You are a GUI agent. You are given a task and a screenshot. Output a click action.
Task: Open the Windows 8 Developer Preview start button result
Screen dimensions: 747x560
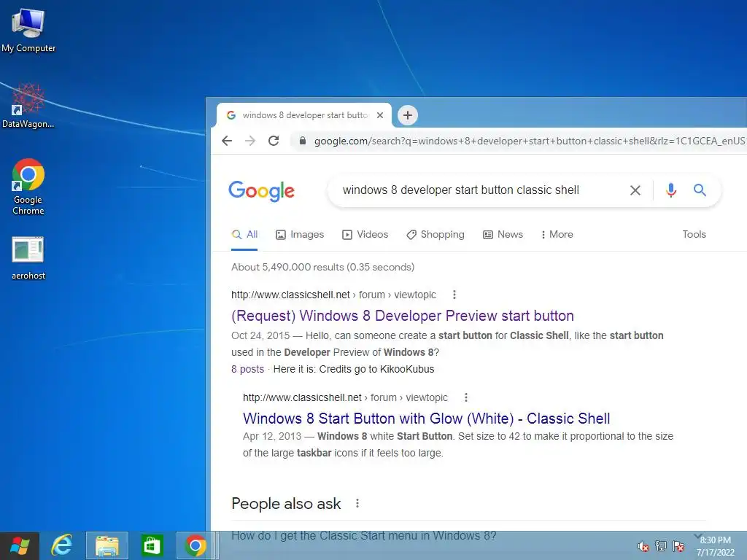click(x=402, y=316)
